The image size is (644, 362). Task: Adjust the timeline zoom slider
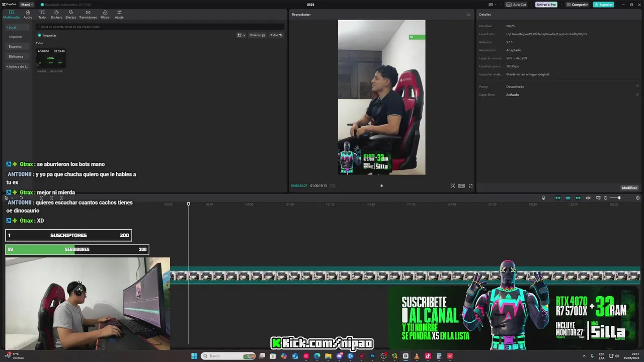(619, 198)
